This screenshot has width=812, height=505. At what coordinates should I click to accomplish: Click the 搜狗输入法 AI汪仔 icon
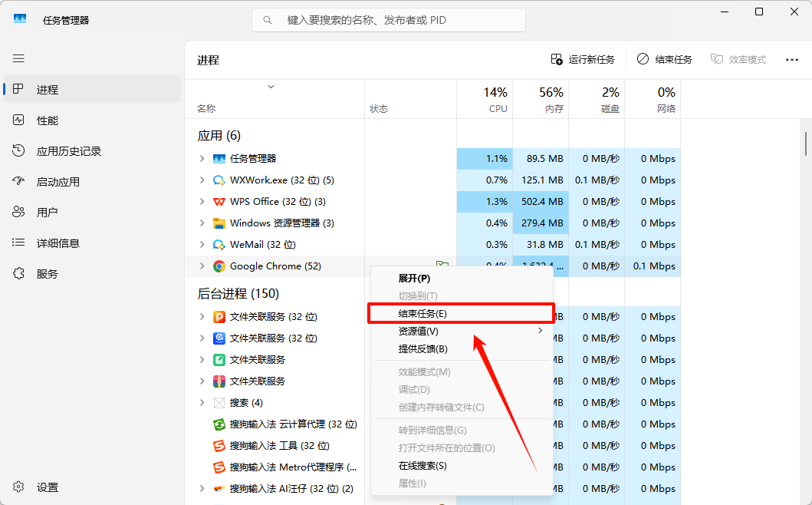tap(219, 489)
